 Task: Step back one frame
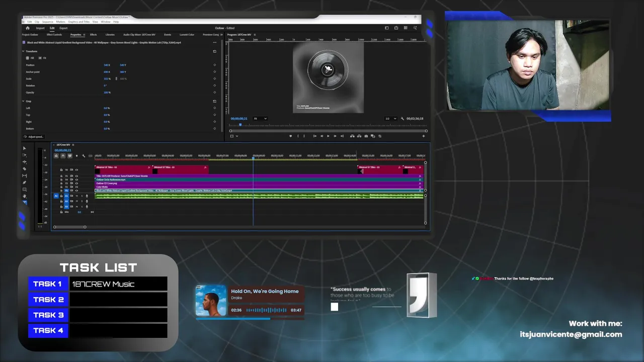point(321,136)
